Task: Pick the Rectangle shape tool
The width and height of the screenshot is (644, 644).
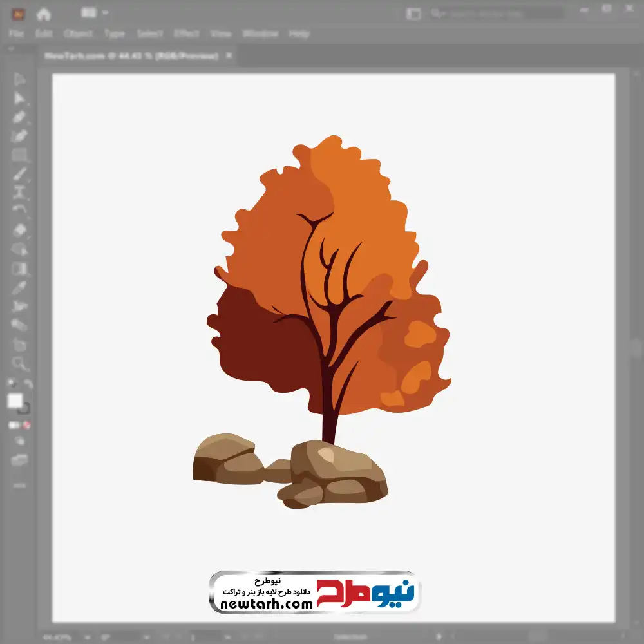Action: click(20, 155)
